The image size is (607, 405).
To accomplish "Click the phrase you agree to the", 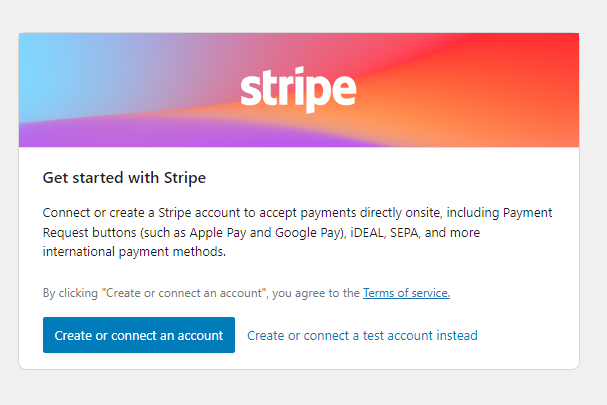I will click(x=318, y=293).
